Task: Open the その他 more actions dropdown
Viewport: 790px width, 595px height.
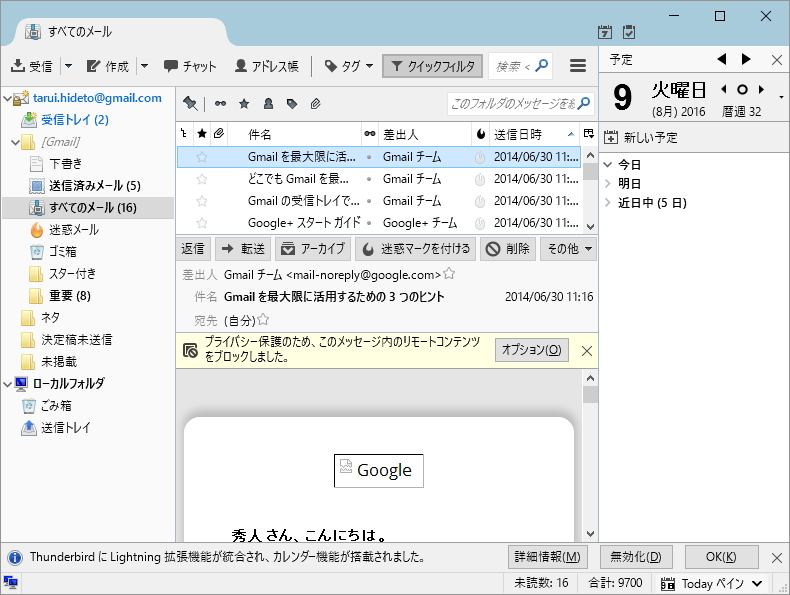Action: click(568, 249)
